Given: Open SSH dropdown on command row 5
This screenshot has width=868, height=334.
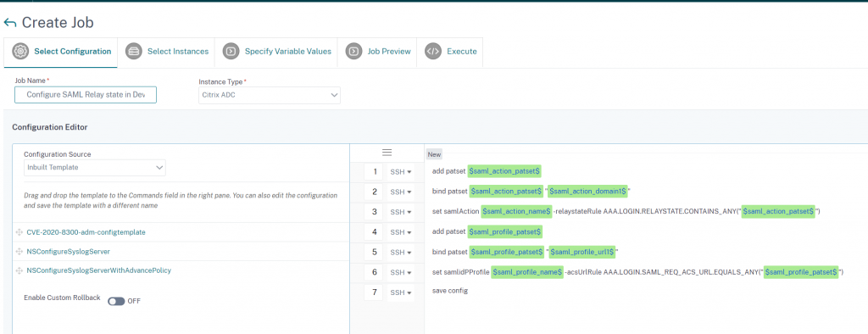Looking at the screenshot, I should coord(401,253).
